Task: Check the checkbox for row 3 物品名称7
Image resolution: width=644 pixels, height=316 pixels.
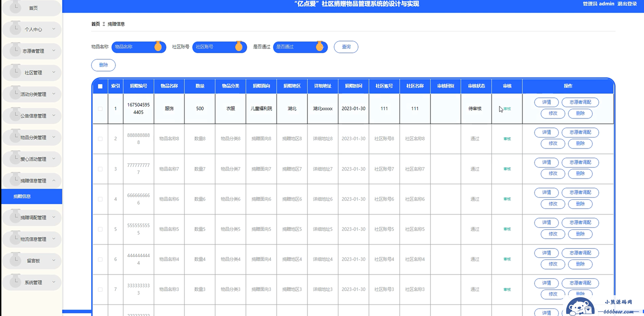Action: pyautogui.click(x=100, y=169)
